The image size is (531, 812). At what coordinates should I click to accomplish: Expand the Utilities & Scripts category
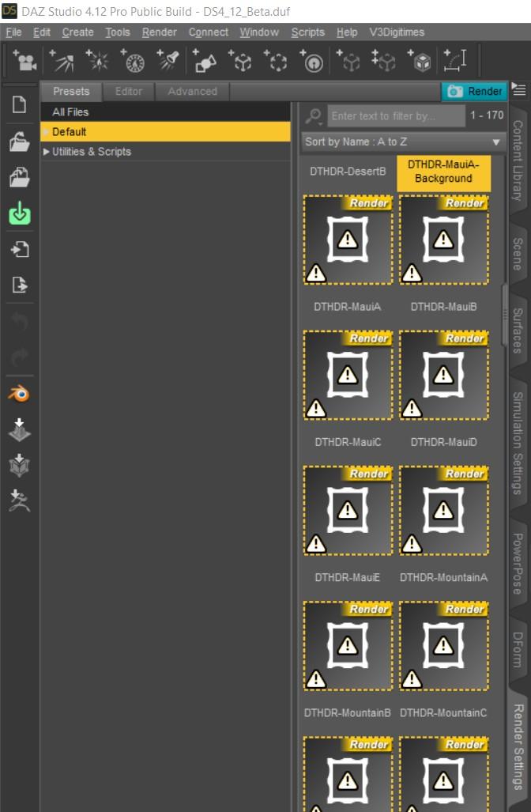click(46, 152)
